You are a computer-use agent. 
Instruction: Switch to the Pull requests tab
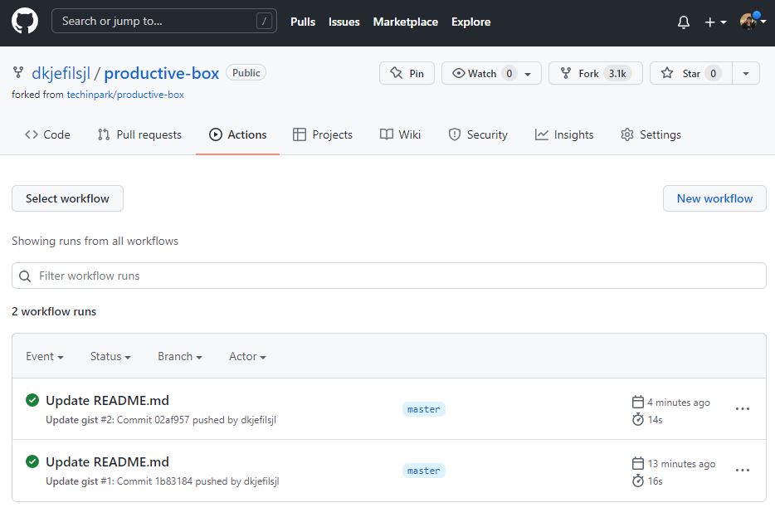[139, 134]
